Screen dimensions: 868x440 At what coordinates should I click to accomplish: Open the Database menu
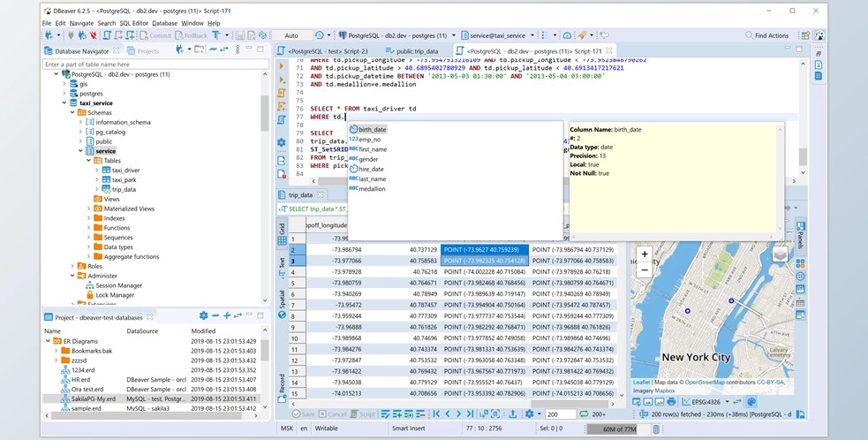(164, 23)
